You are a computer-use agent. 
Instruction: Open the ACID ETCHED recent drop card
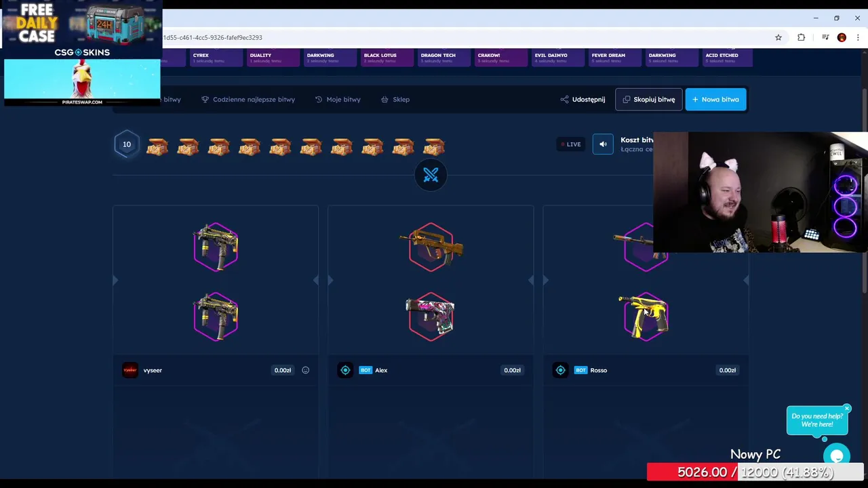pyautogui.click(x=728, y=58)
